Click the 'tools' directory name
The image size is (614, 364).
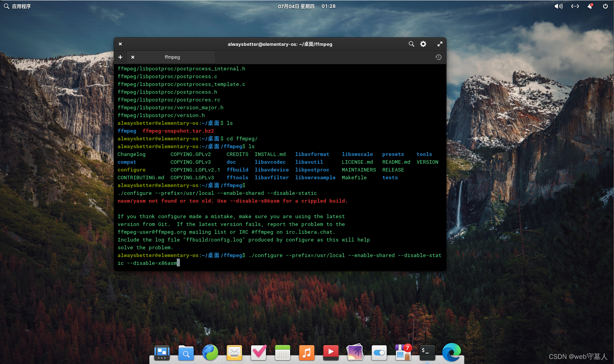(x=424, y=154)
